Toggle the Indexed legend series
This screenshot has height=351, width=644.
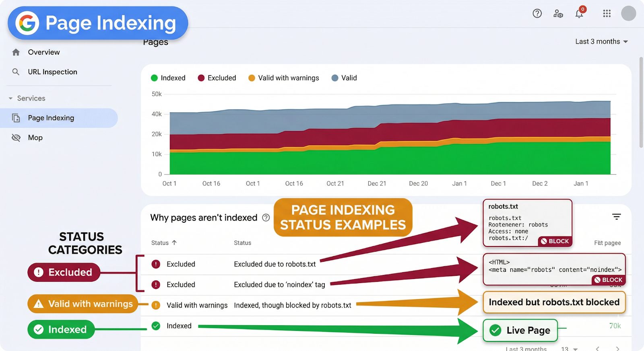(x=168, y=78)
